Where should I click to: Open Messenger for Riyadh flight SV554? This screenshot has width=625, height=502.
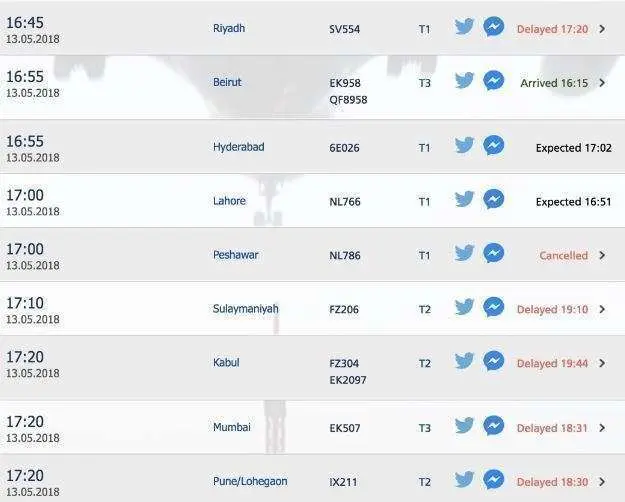click(x=493, y=27)
